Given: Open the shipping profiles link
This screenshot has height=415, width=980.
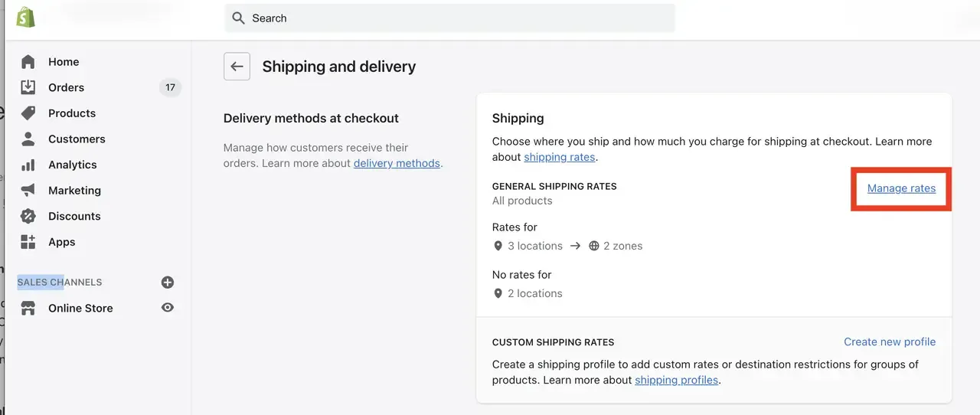Looking at the screenshot, I should pos(676,380).
